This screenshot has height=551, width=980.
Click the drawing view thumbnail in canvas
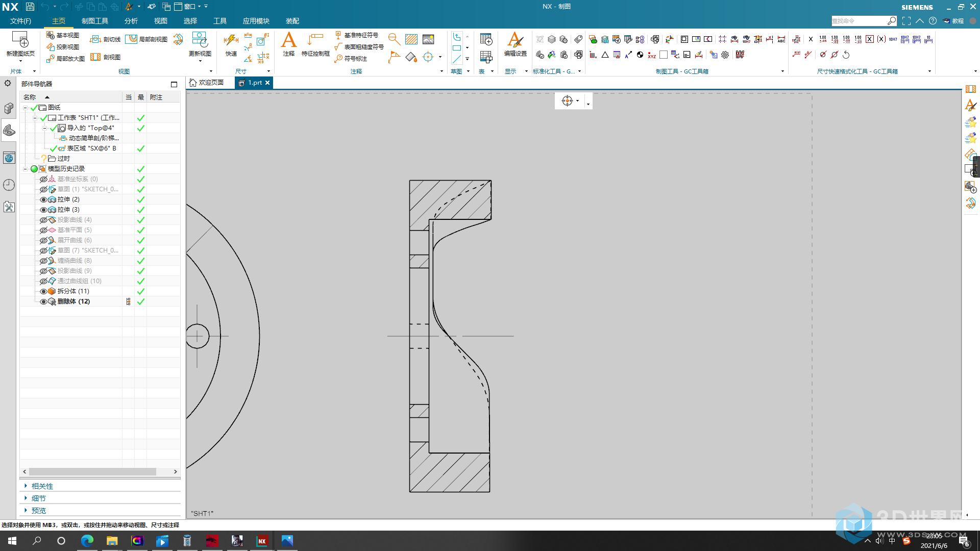[448, 335]
